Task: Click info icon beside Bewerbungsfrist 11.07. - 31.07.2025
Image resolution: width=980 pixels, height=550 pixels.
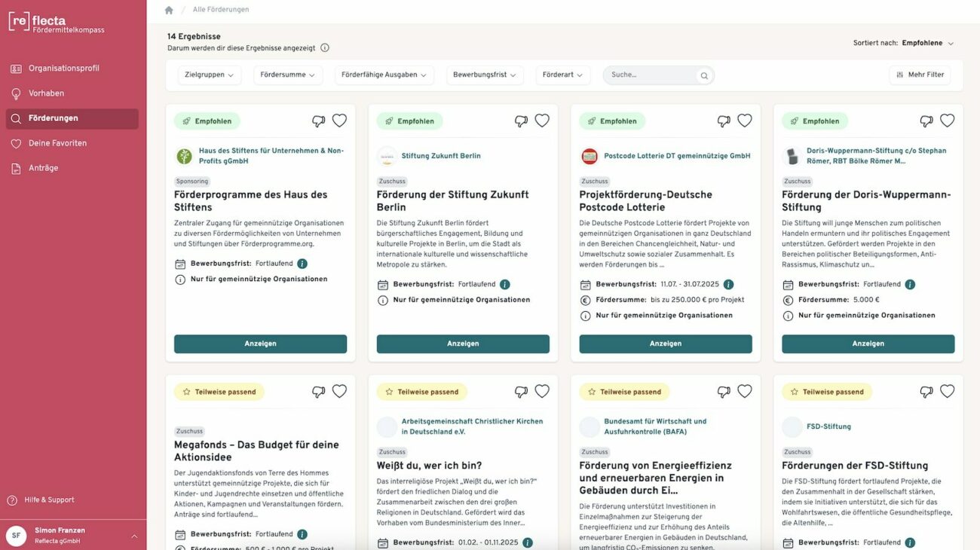Action: (728, 284)
